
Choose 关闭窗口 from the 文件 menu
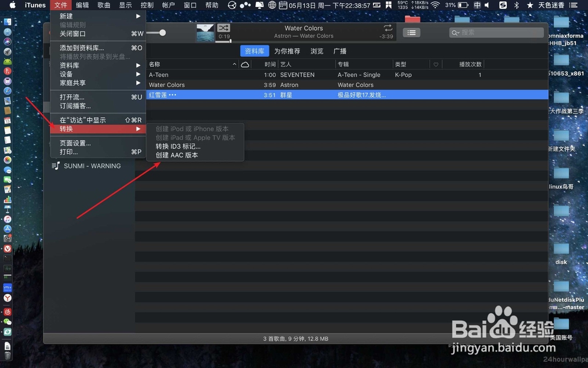[98, 34]
